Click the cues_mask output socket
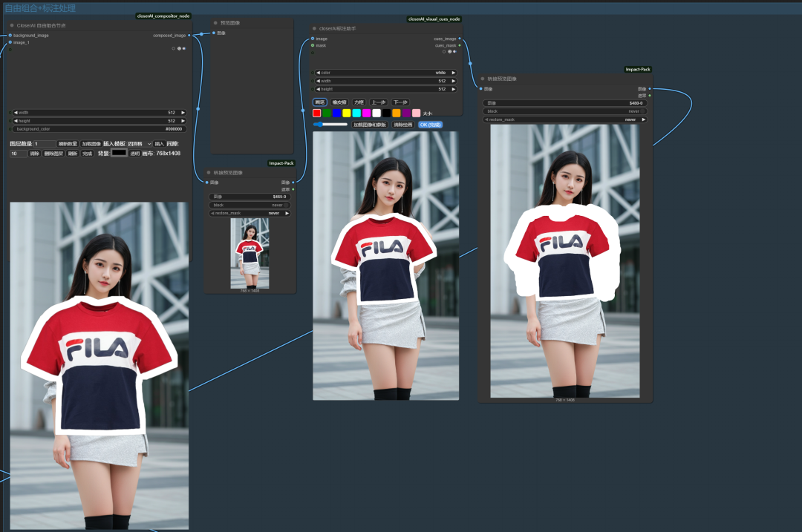 pyautogui.click(x=460, y=45)
